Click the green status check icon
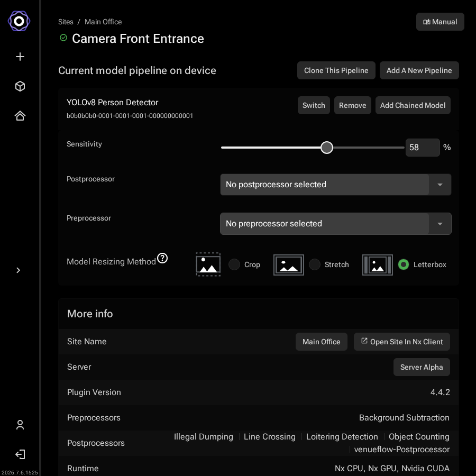The width and height of the screenshot is (476, 476). 63,38
